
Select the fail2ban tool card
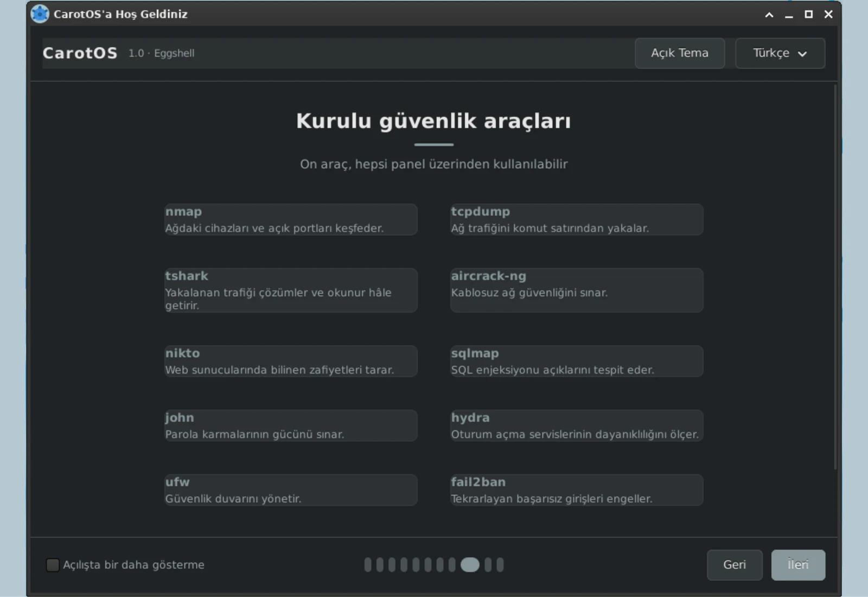tap(577, 490)
